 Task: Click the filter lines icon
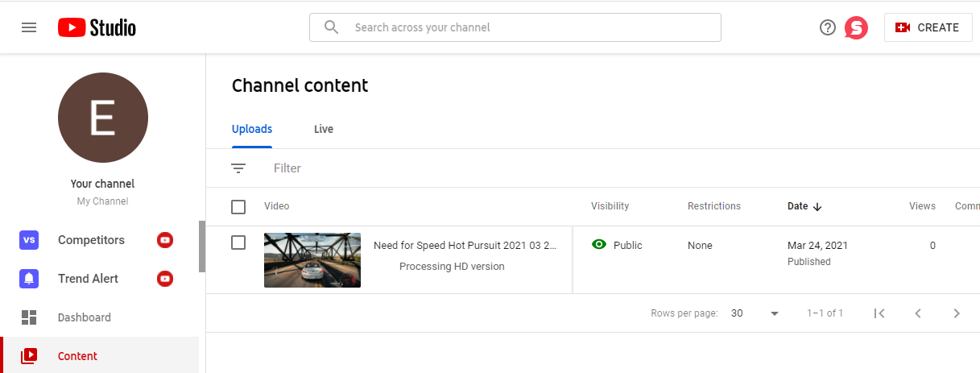click(x=238, y=168)
